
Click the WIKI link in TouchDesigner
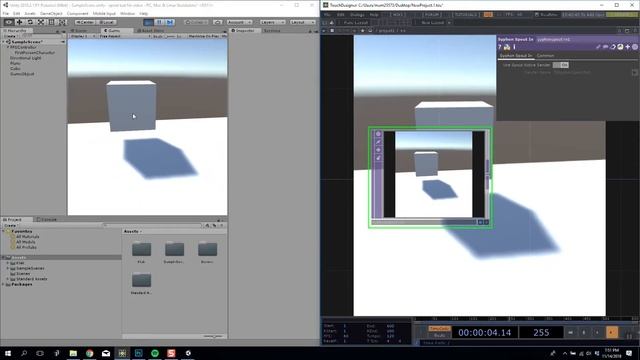tap(398, 15)
